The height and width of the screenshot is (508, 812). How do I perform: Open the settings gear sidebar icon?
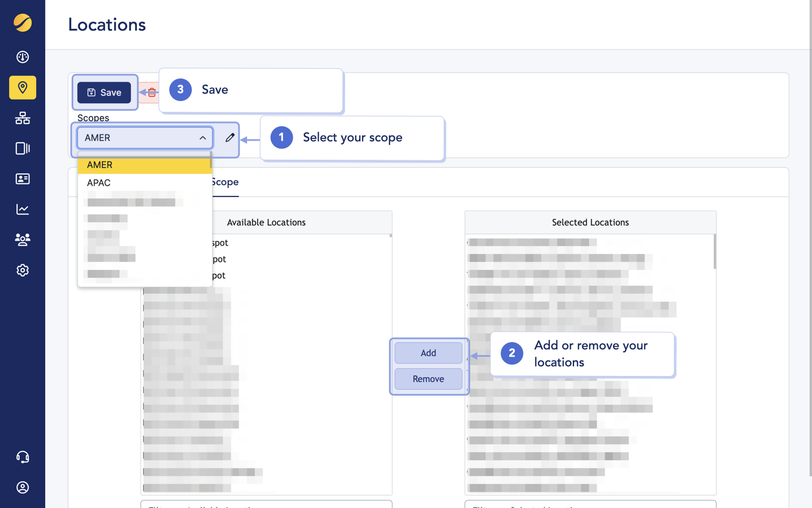(x=23, y=270)
